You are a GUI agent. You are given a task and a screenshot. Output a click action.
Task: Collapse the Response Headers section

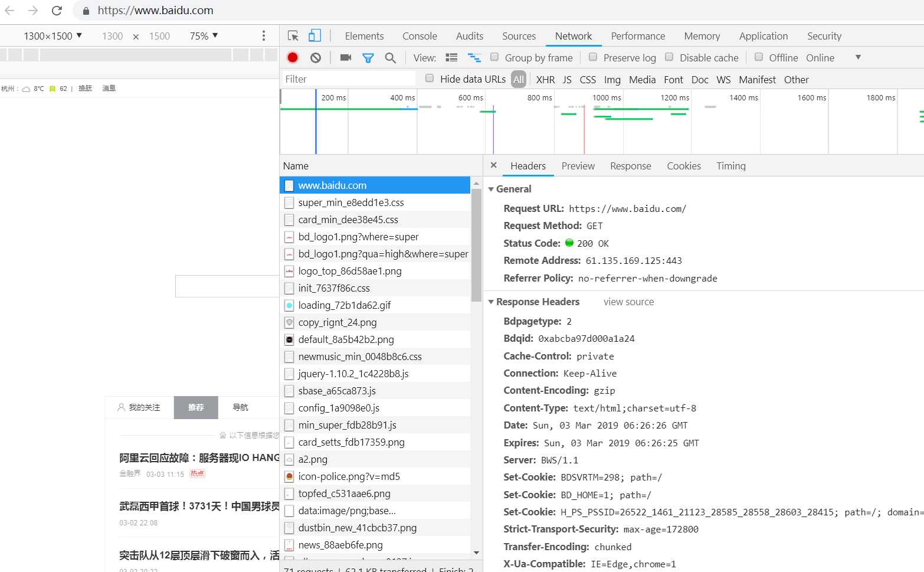click(491, 302)
